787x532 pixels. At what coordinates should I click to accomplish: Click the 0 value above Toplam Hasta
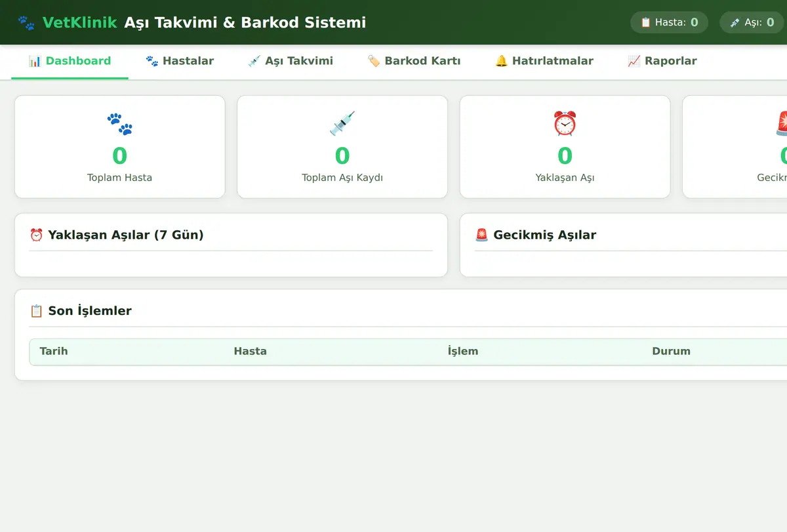(x=119, y=156)
